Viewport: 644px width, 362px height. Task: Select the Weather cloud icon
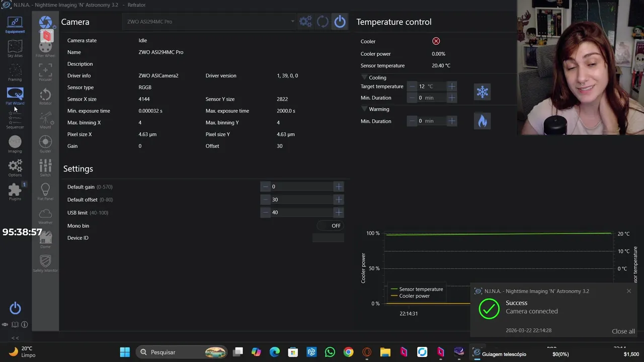tap(45, 215)
